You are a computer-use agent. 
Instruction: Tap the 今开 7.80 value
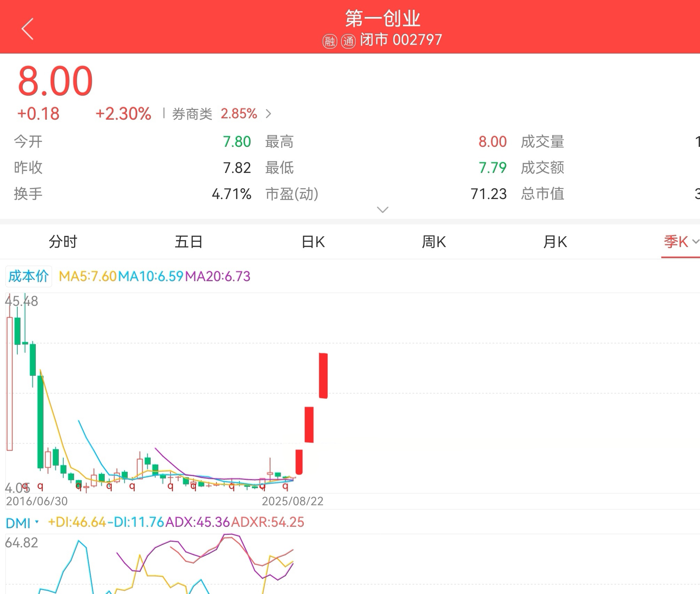237,142
